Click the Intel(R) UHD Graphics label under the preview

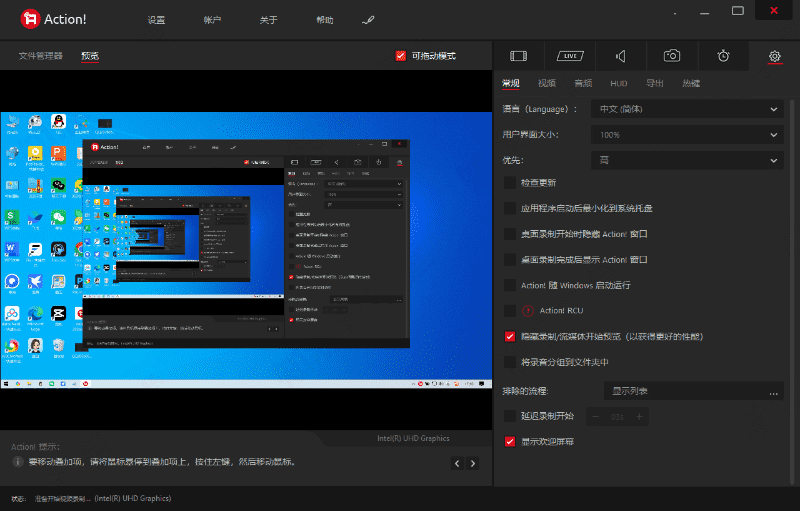click(413, 438)
